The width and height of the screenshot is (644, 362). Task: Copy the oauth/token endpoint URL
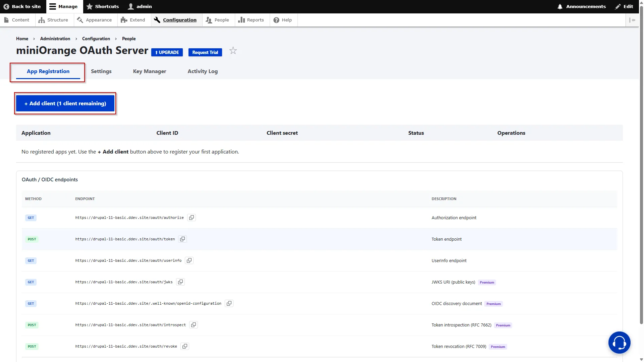click(182, 239)
